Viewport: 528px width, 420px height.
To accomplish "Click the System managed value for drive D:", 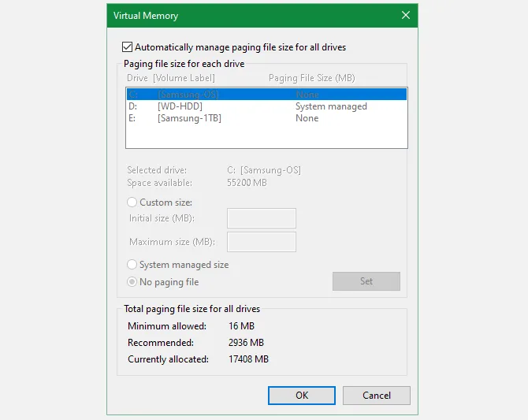I will click(331, 106).
